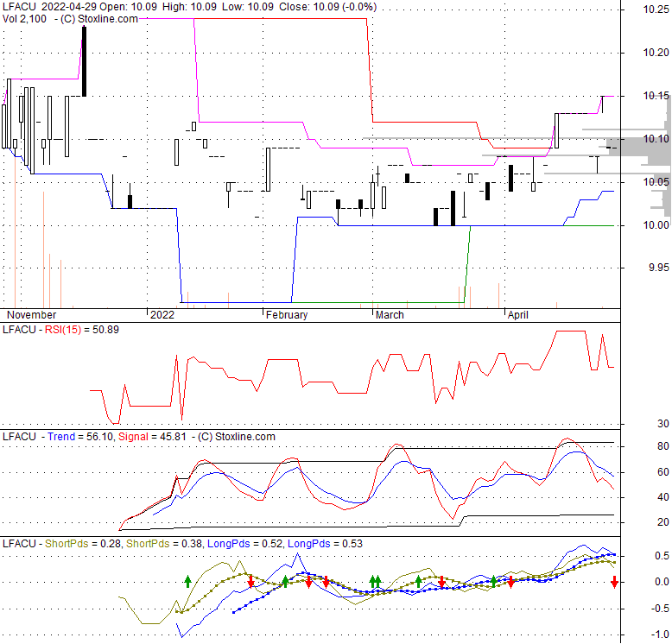Click the 30 level label on the RSI axis
The image size is (672, 644).
point(663,424)
